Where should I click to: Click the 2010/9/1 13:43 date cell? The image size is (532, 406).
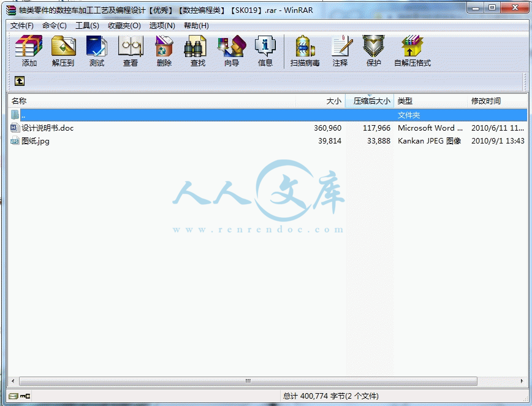(498, 141)
